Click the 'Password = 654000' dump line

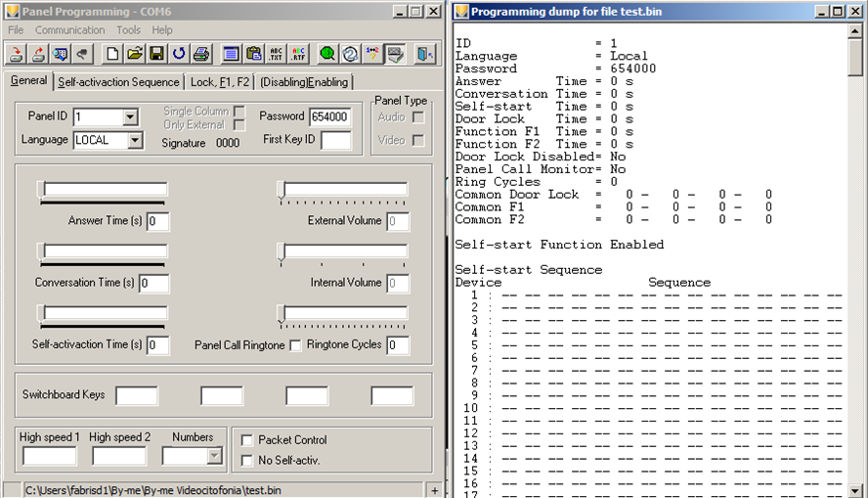point(555,68)
